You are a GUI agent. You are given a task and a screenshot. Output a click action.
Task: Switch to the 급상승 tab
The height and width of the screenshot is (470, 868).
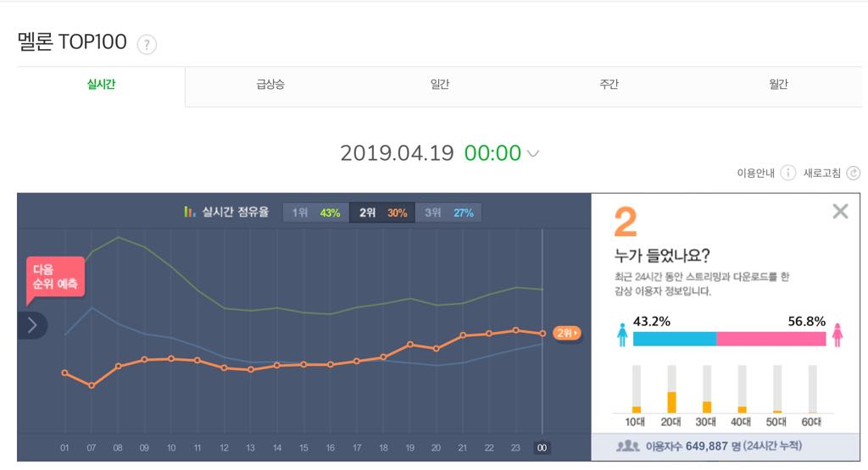[270, 85]
